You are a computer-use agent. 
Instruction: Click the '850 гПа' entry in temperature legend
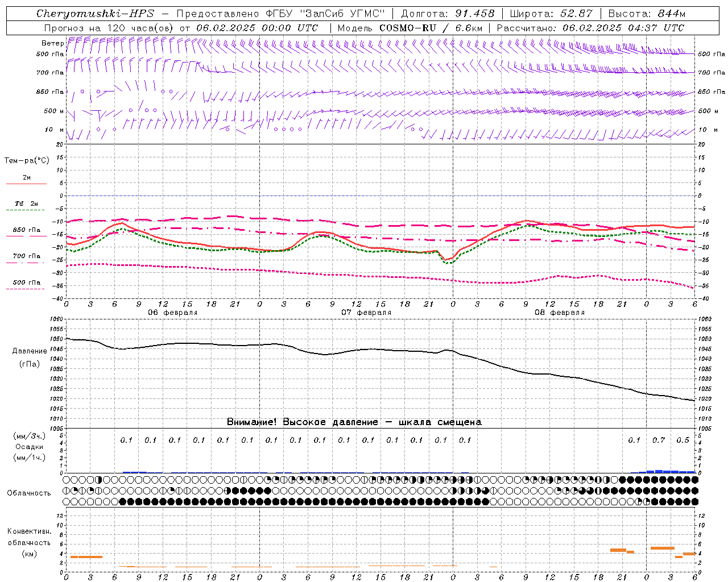(27, 230)
